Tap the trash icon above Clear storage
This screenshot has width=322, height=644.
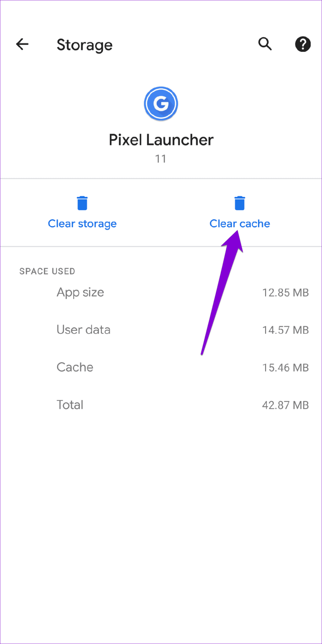point(82,203)
